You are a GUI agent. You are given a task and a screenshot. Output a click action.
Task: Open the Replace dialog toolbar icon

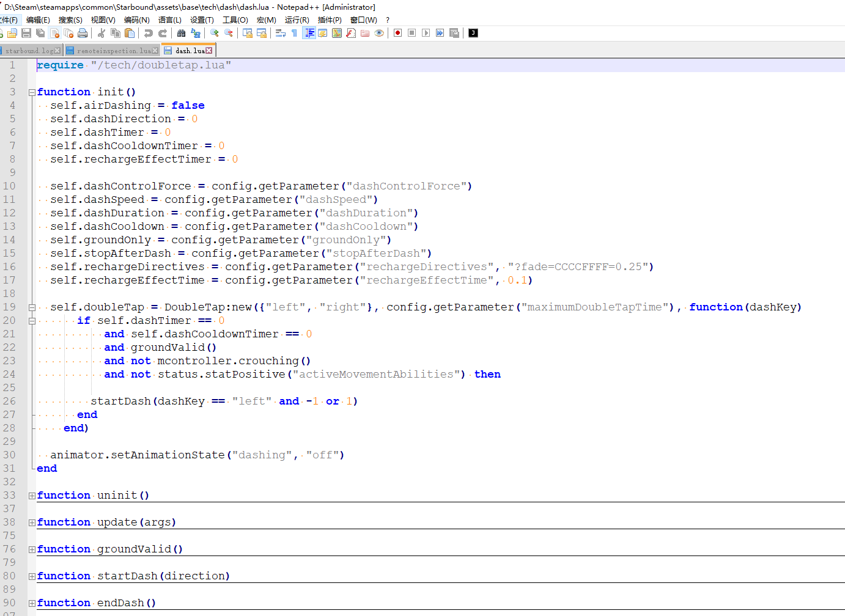tap(196, 33)
